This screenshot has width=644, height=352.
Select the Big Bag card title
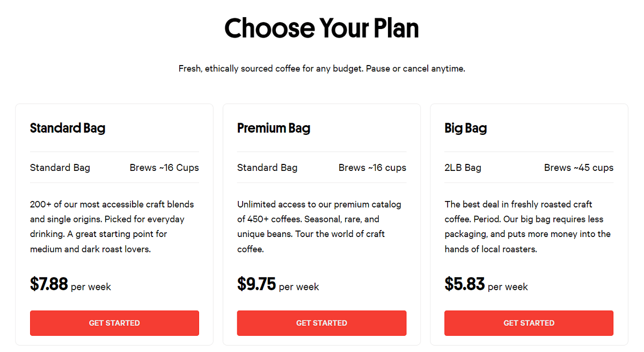[465, 128]
